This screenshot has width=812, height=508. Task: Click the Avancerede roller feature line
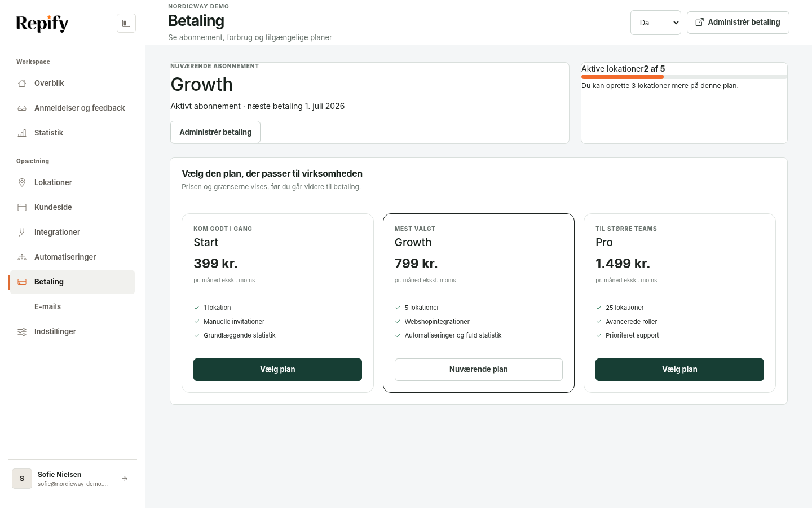pos(632,322)
